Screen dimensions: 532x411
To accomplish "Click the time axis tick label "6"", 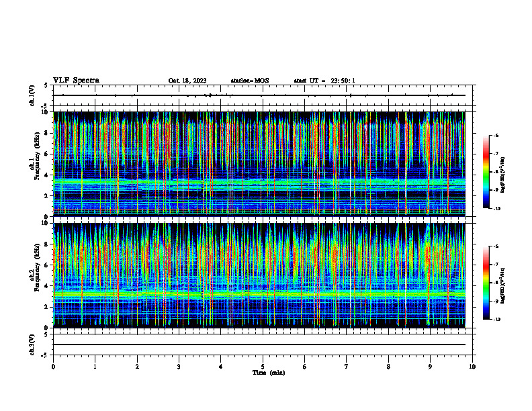I will pyautogui.click(x=305, y=367).
